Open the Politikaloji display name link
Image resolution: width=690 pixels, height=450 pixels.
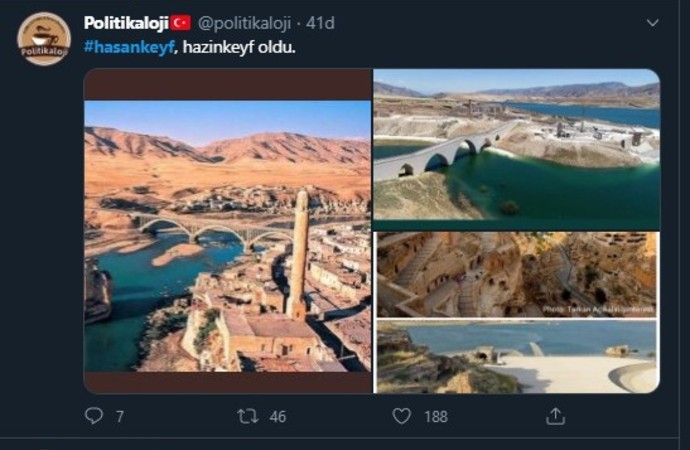point(125,22)
